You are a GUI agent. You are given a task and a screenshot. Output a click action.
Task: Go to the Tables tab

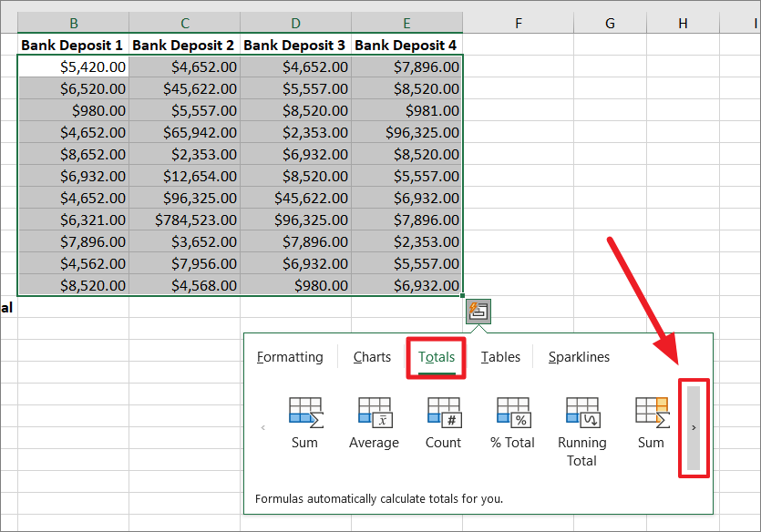tap(500, 357)
